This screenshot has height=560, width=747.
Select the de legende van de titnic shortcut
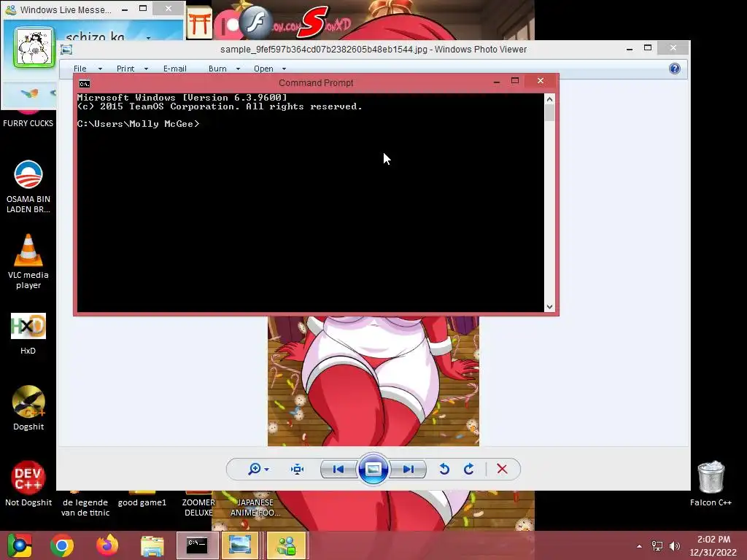(x=85, y=507)
